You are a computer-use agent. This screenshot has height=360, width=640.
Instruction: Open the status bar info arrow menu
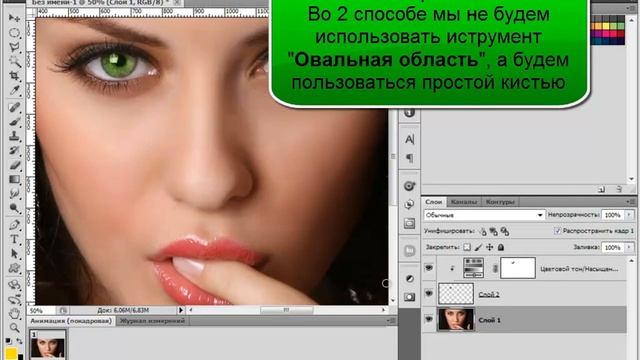pos(181,310)
